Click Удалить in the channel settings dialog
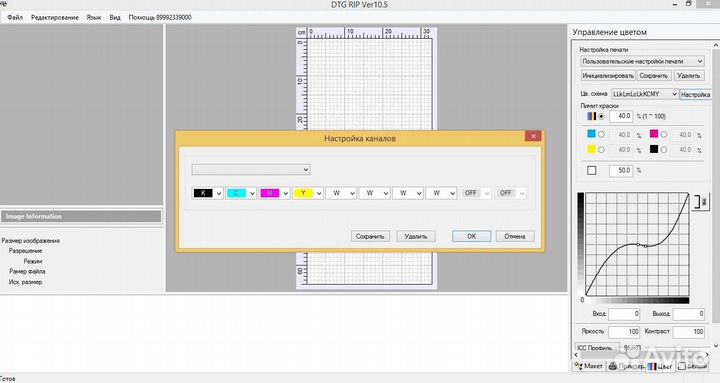 416,236
